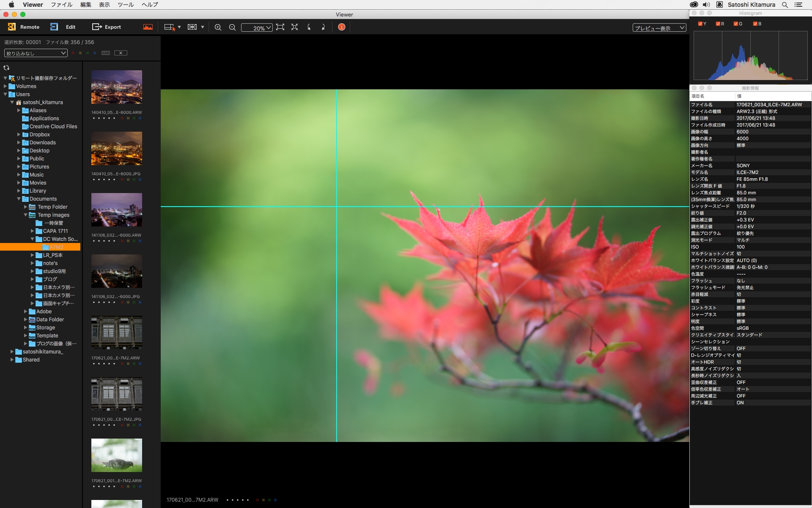Click the rotate image right icon

(x=323, y=27)
